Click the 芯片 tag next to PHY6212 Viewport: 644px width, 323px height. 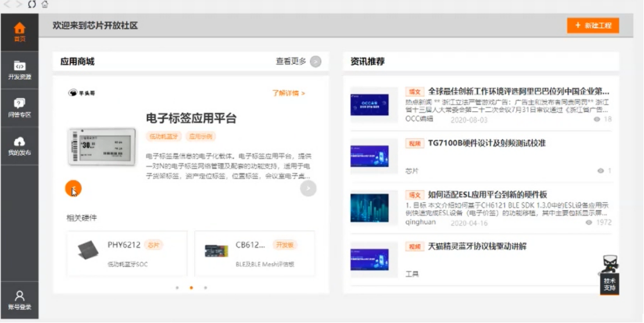(x=153, y=245)
